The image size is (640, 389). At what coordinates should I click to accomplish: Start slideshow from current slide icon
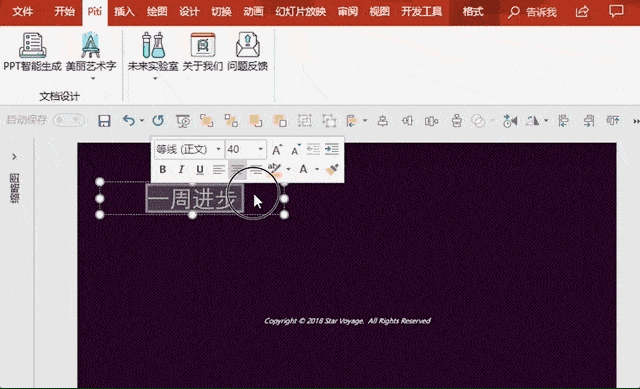point(183,121)
